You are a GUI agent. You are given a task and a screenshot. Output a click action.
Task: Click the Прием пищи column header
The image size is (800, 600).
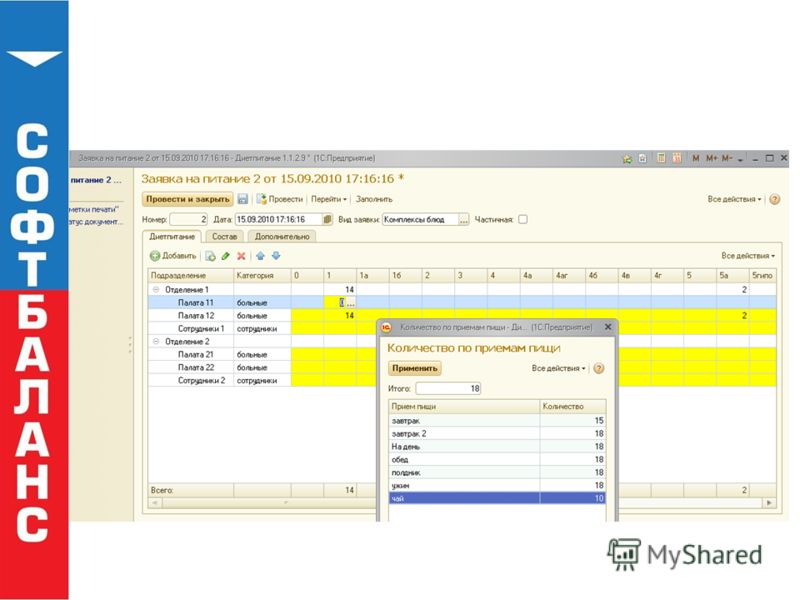tap(464, 407)
